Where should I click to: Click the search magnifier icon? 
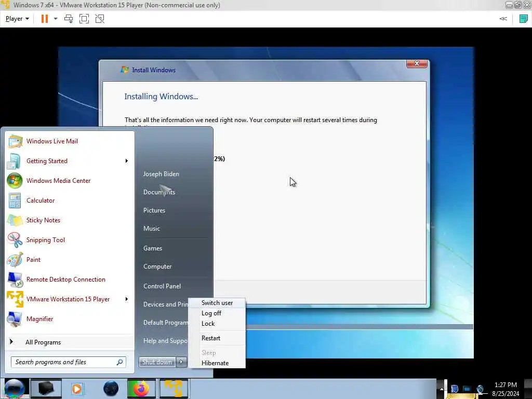[x=120, y=362]
